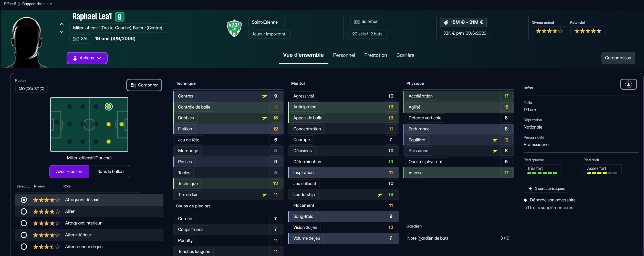This screenshot has height=256, width=644.
Task: Go to next player with down chevron
Action: tap(62, 32)
